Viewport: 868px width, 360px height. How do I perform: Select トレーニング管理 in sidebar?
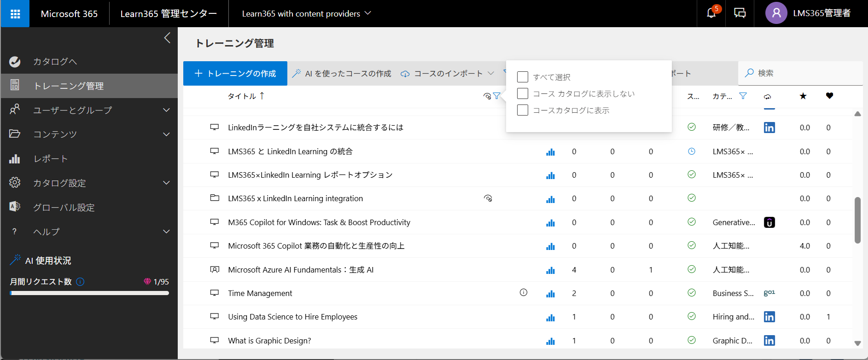(x=89, y=86)
